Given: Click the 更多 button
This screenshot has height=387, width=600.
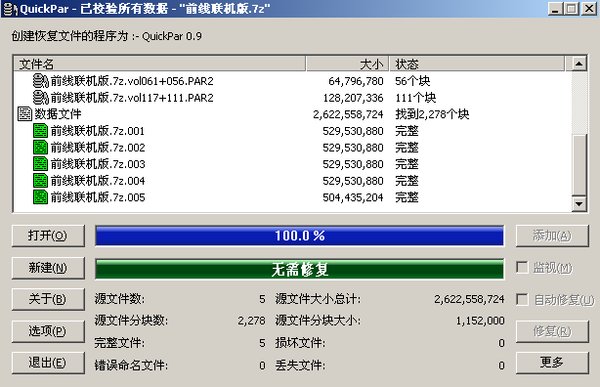Looking at the screenshot, I should (552, 363).
